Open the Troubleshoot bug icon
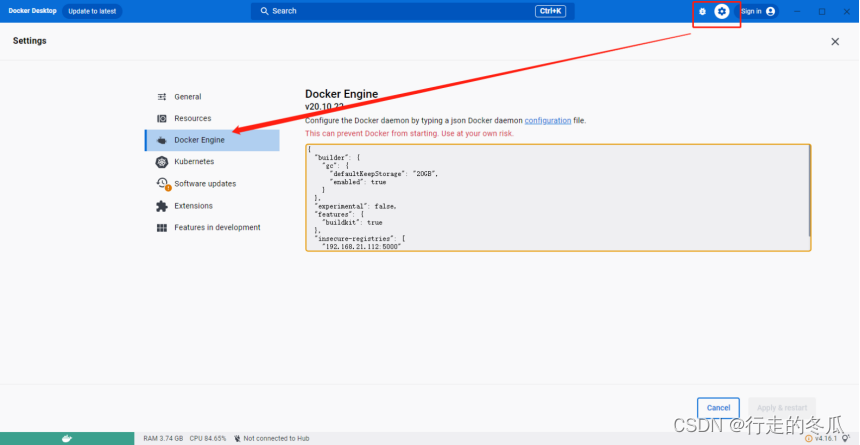This screenshot has height=445, width=860. pos(702,12)
